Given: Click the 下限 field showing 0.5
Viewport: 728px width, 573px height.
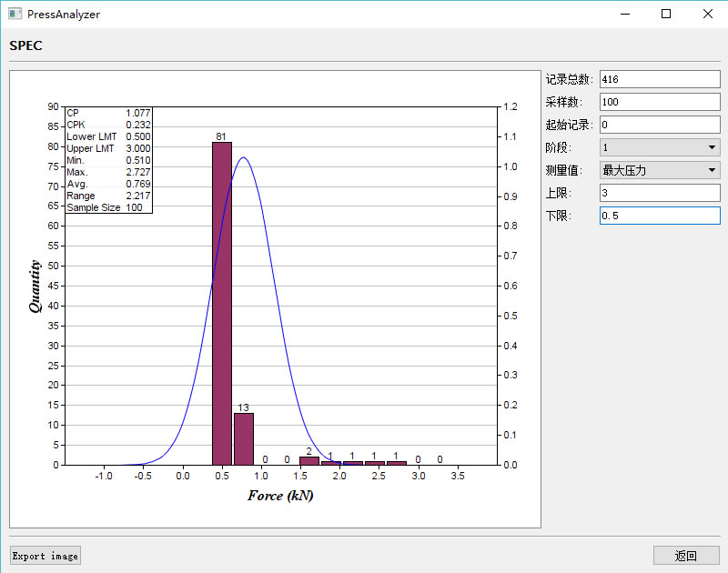Looking at the screenshot, I should click(x=660, y=216).
